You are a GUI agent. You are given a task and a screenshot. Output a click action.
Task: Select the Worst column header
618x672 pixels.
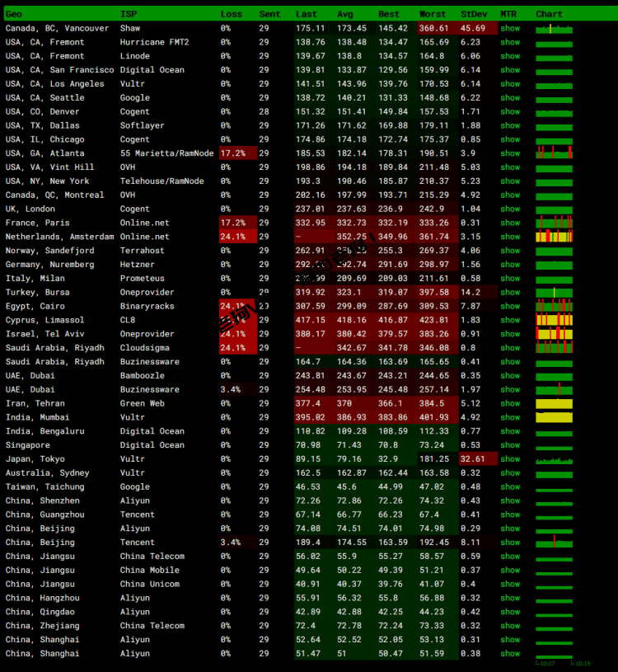point(433,14)
